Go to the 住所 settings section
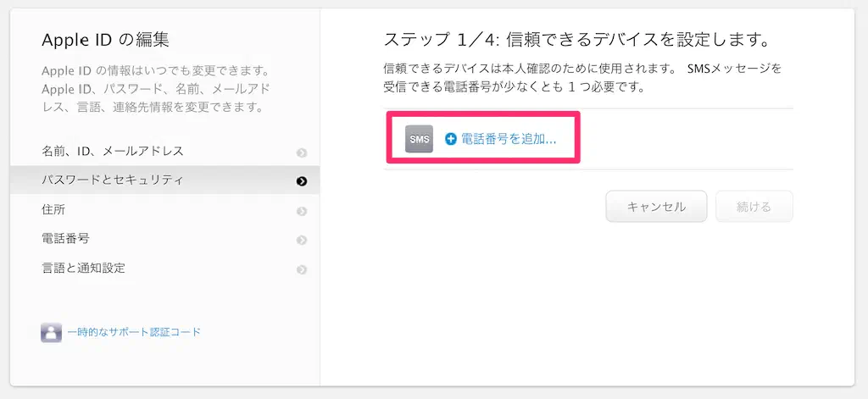The height and width of the screenshot is (399, 868). (x=53, y=210)
